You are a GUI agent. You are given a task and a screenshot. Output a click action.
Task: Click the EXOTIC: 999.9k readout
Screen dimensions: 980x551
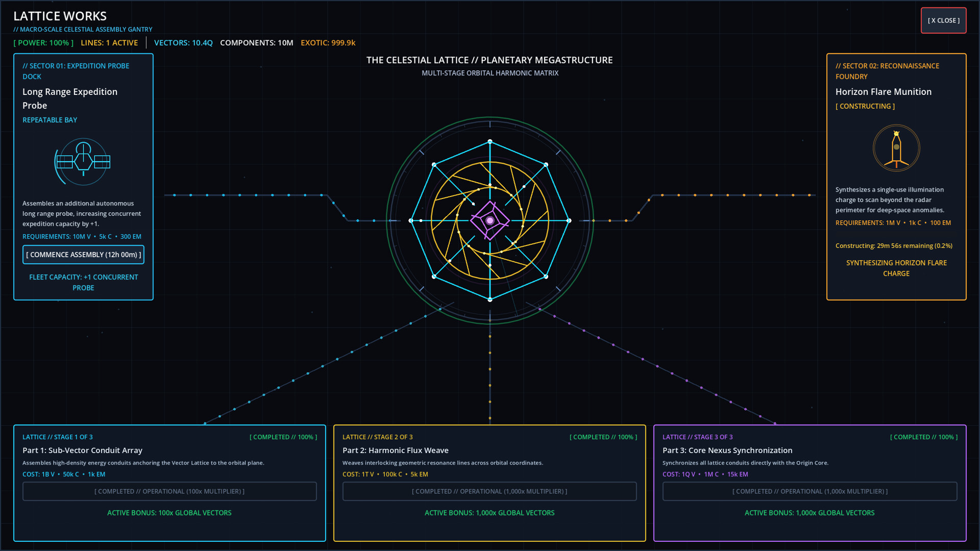328,43
